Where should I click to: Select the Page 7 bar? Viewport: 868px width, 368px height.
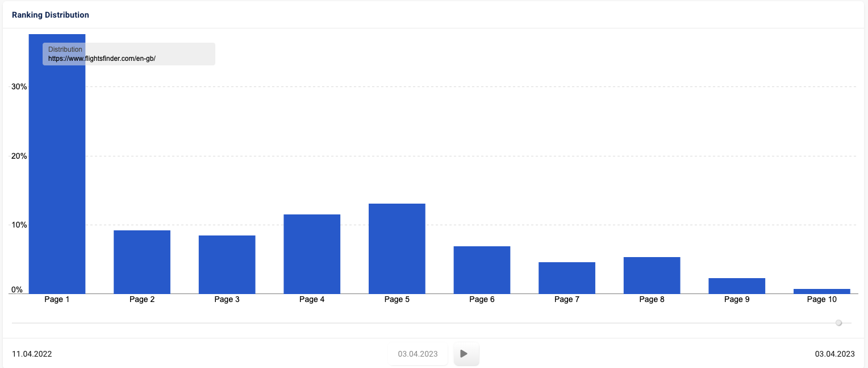point(567,278)
